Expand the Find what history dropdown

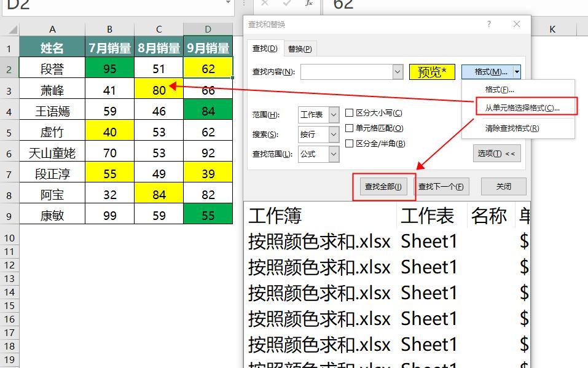[398, 72]
